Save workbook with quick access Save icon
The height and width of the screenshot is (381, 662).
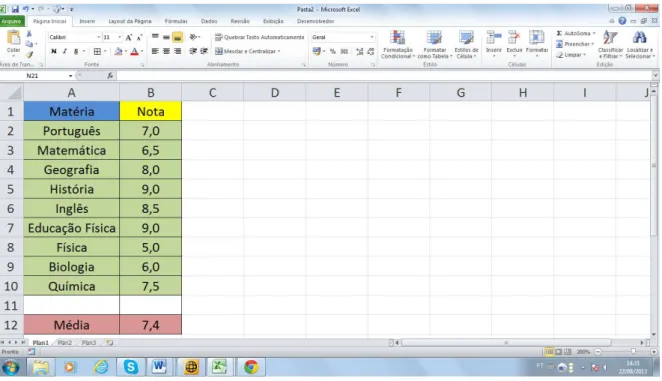[x=15, y=9]
